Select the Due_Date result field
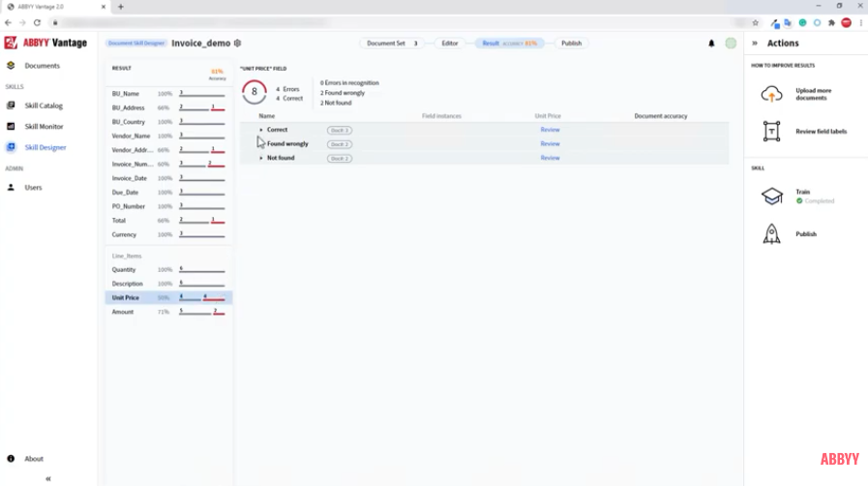Screen dimensions: 868x486 (168, 192)
